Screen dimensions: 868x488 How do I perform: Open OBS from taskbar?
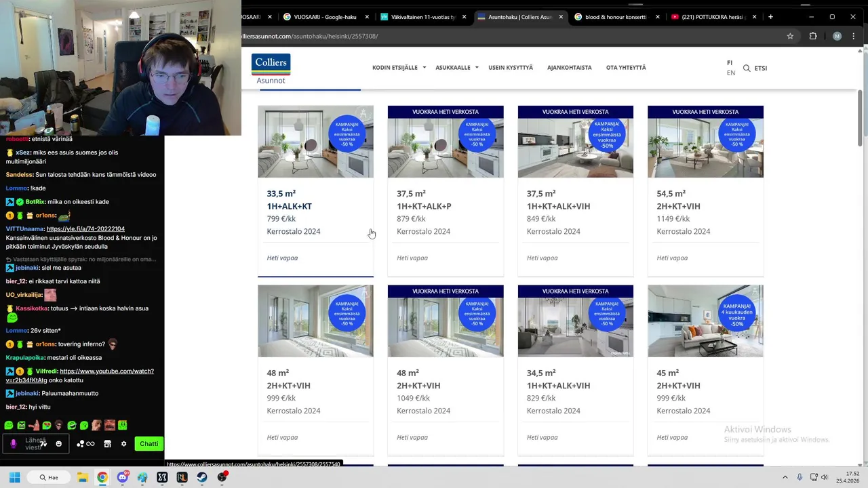[222, 477]
